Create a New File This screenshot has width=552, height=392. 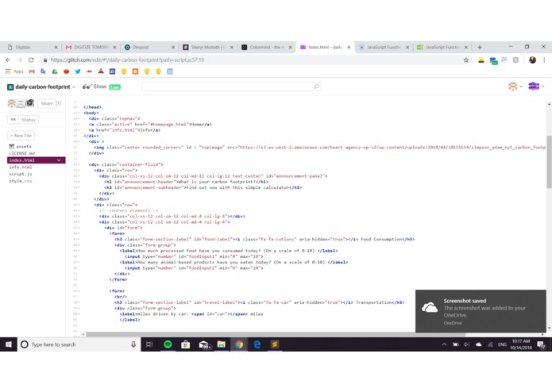[x=21, y=136]
